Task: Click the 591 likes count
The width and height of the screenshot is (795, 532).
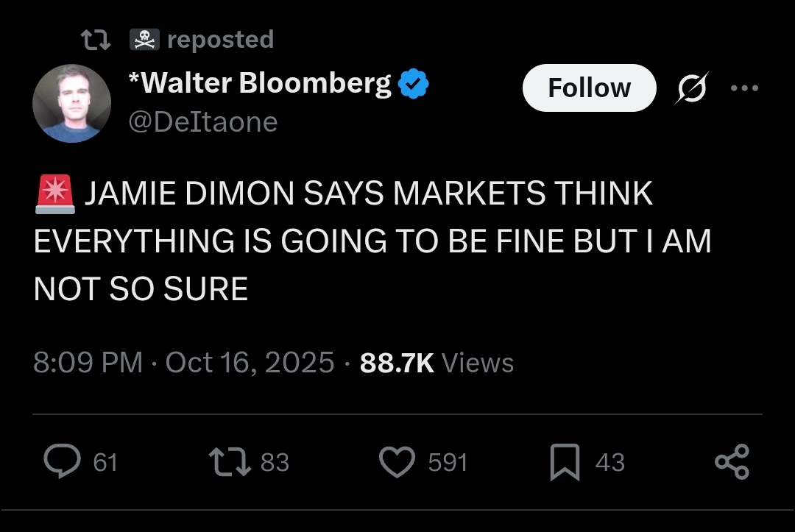Action: tap(448, 463)
